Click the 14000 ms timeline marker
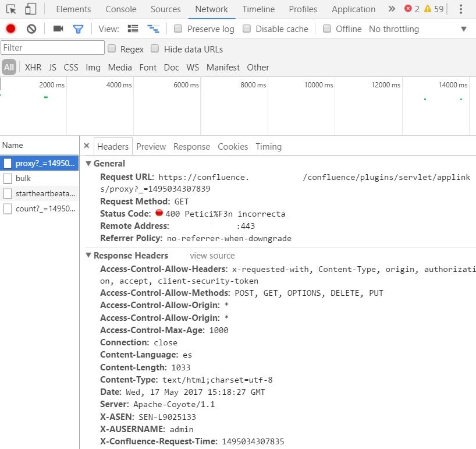 [x=453, y=85]
